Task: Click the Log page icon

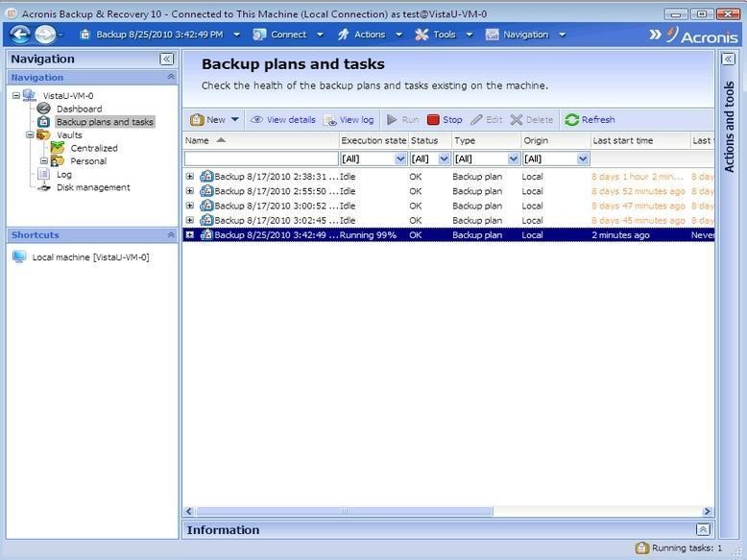Action: tap(44, 174)
